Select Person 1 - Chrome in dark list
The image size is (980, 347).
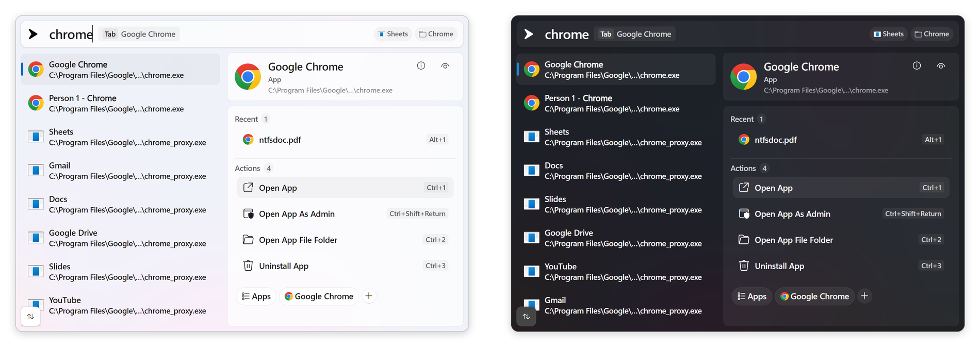pos(616,103)
